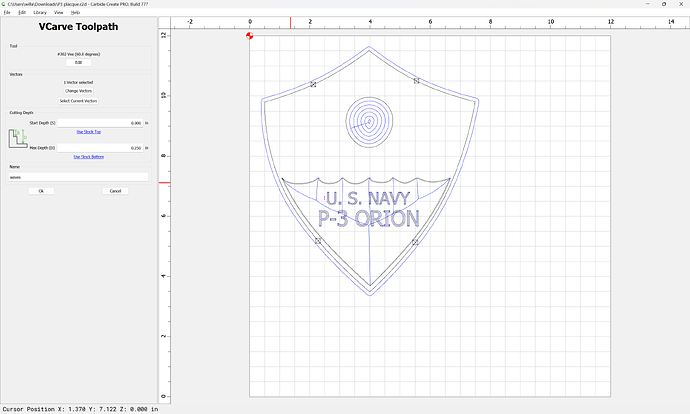The width and height of the screenshot is (690, 414).
Task: Confirm the toolpath with the Ok button
Action: coord(41,190)
